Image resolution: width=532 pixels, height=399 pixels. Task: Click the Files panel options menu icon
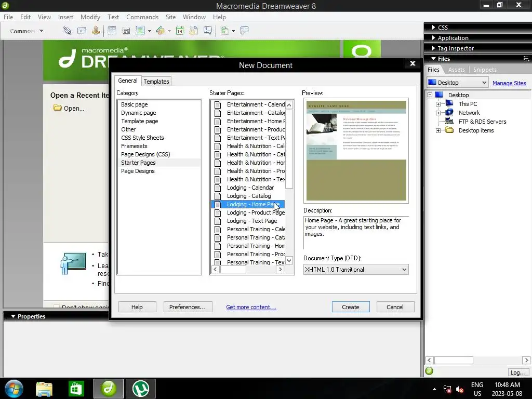526,59
